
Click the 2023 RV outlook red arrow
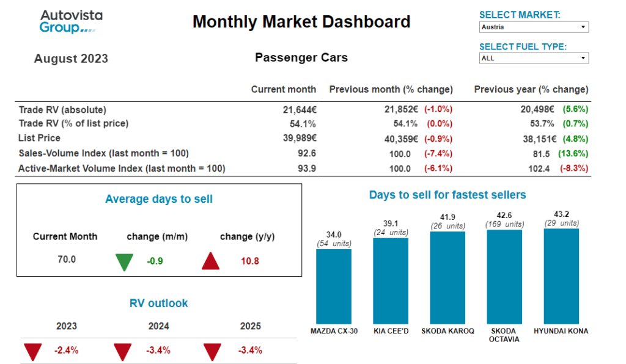pyautogui.click(x=32, y=351)
